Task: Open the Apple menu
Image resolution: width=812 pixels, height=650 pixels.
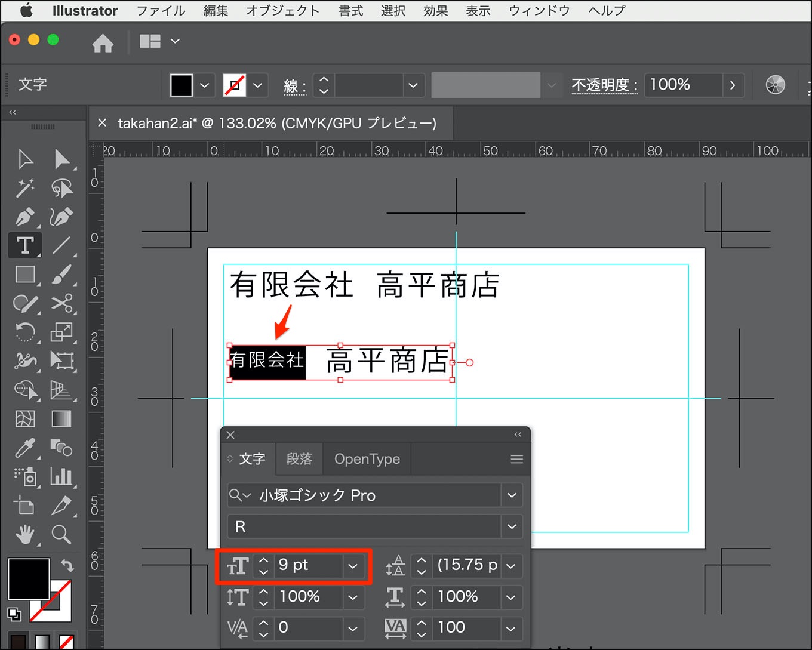Action: 27,10
